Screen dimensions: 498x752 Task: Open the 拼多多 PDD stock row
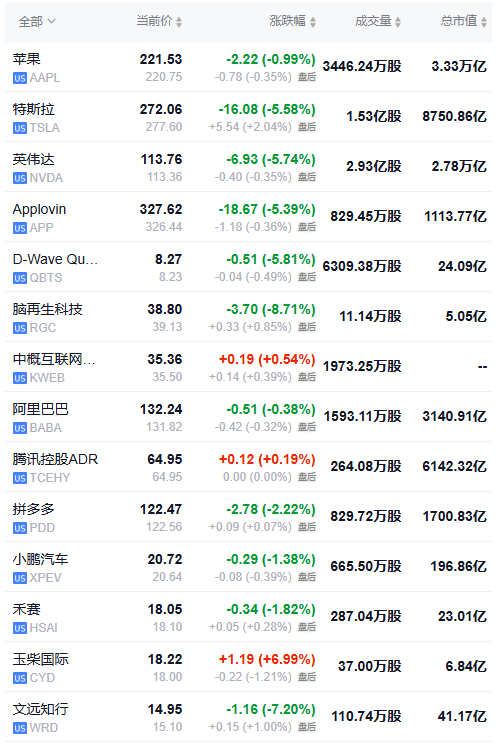tap(249, 517)
